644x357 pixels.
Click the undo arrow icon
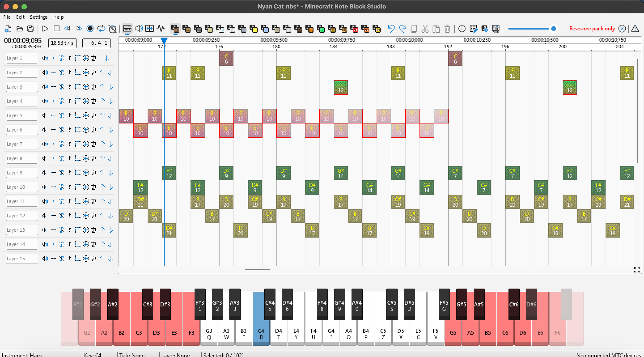tap(391, 29)
